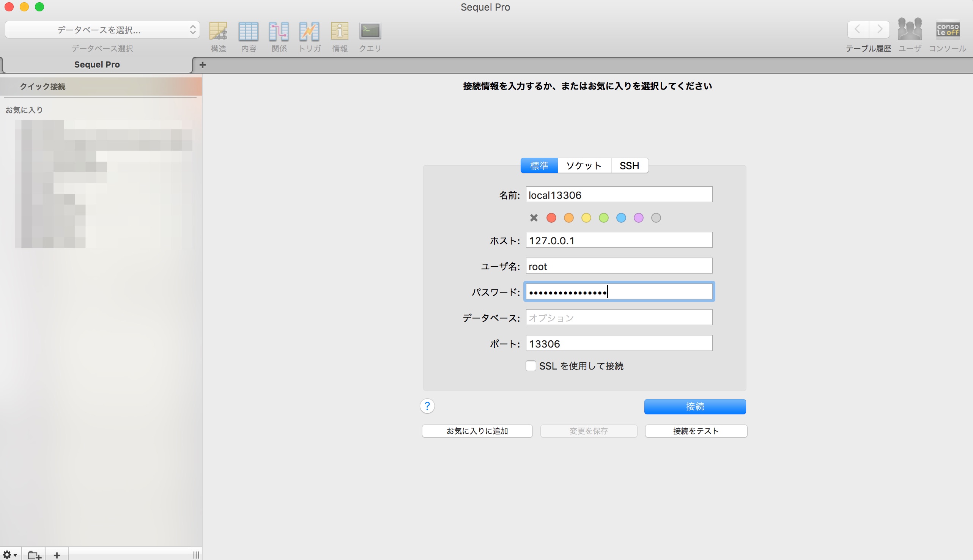This screenshot has height=560, width=973.
Task: Open the トリガ (Triggers) view icon
Action: coord(309,31)
